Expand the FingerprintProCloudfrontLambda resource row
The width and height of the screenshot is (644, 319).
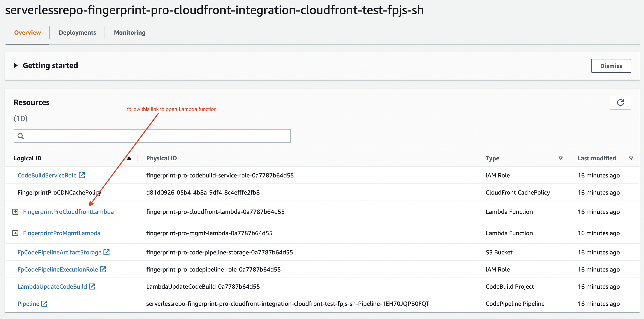tap(15, 211)
